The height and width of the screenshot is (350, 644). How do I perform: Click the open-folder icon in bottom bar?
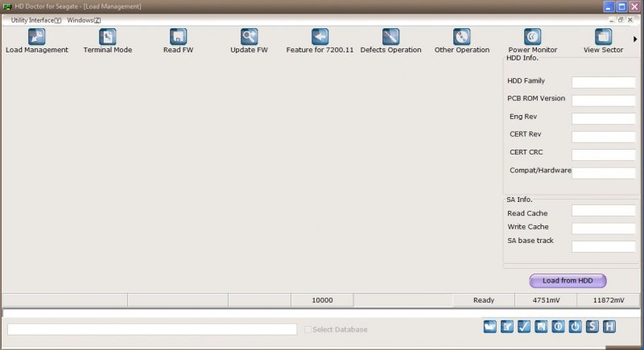pyautogui.click(x=489, y=327)
